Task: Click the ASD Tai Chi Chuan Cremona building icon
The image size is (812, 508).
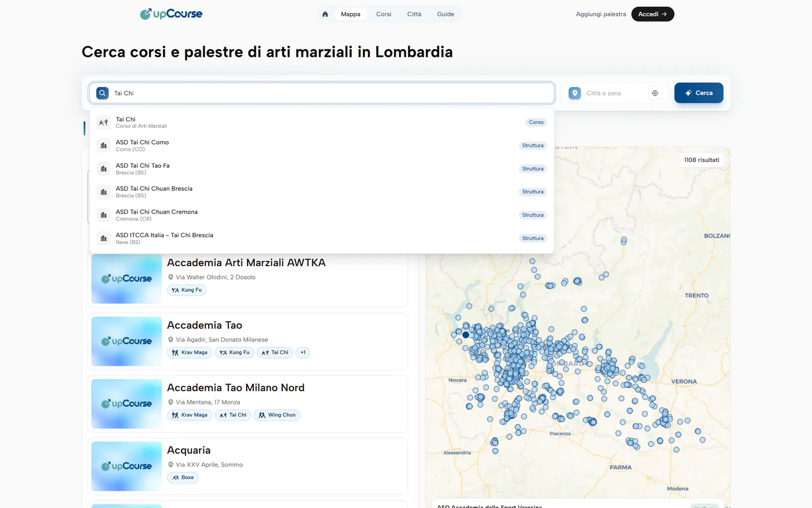Action: coord(104,215)
